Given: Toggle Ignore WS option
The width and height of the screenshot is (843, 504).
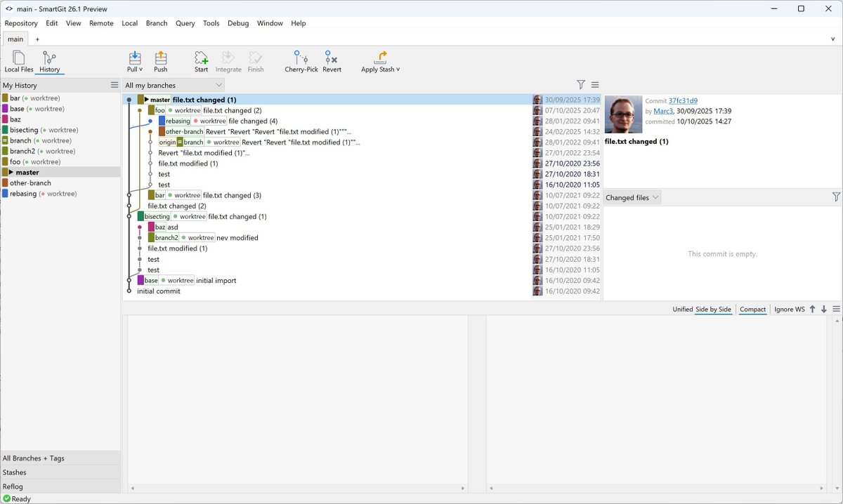Looking at the screenshot, I should 790,309.
